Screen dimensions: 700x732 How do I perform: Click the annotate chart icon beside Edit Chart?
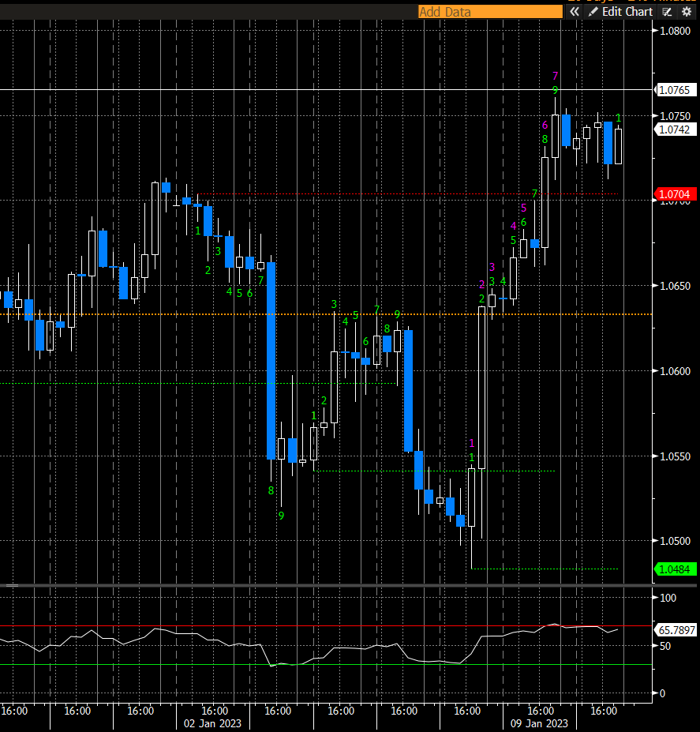(x=668, y=12)
